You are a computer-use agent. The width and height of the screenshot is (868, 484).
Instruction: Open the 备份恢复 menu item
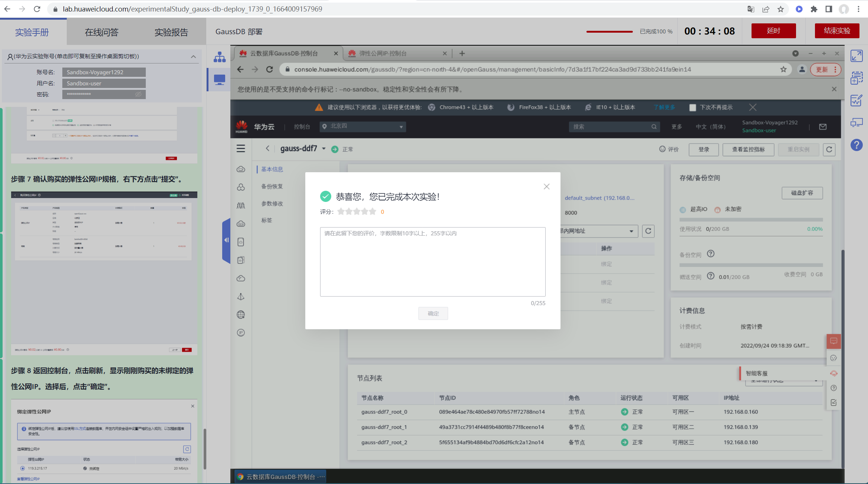point(272,186)
